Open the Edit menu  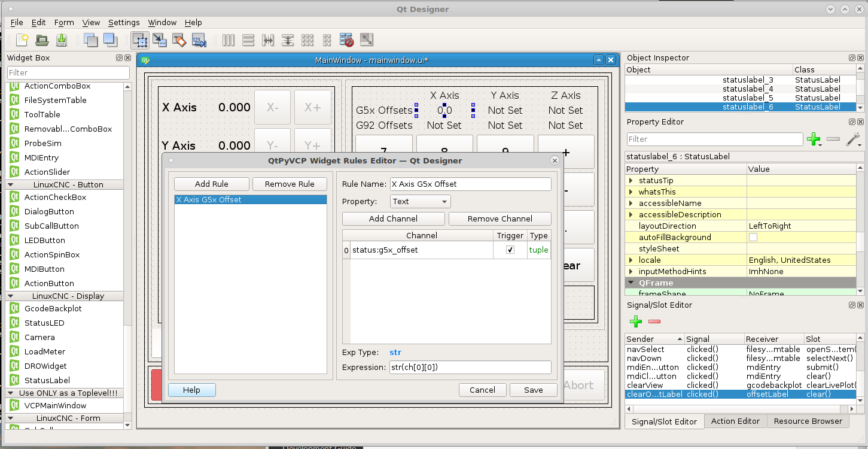click(x=39, y=23)
